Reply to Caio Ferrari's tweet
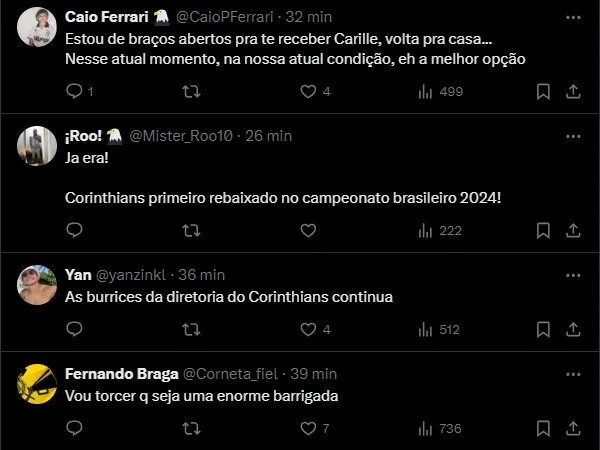The image size is (600, 450). (75, 91)
